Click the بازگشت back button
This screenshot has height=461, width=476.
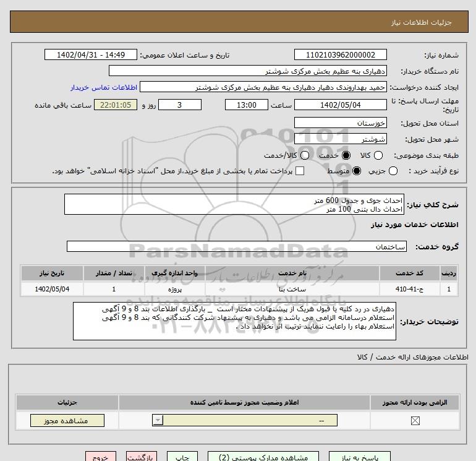[x=142, y=457]
